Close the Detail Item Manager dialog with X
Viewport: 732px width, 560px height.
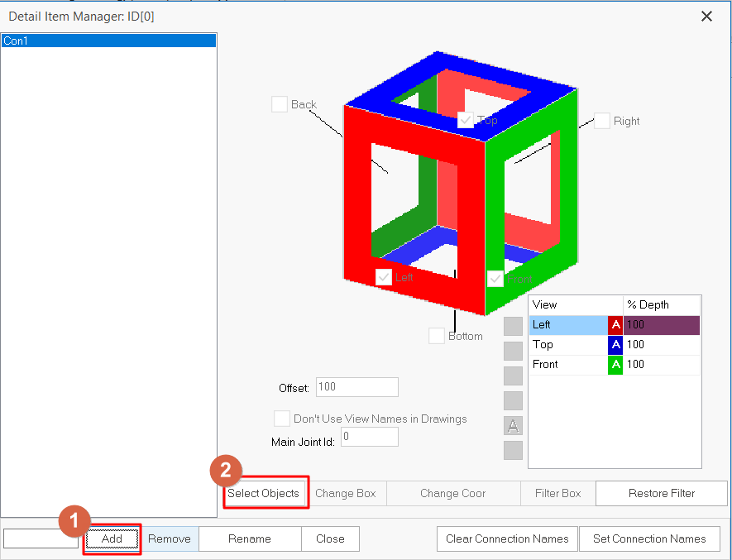click(706, 16)
